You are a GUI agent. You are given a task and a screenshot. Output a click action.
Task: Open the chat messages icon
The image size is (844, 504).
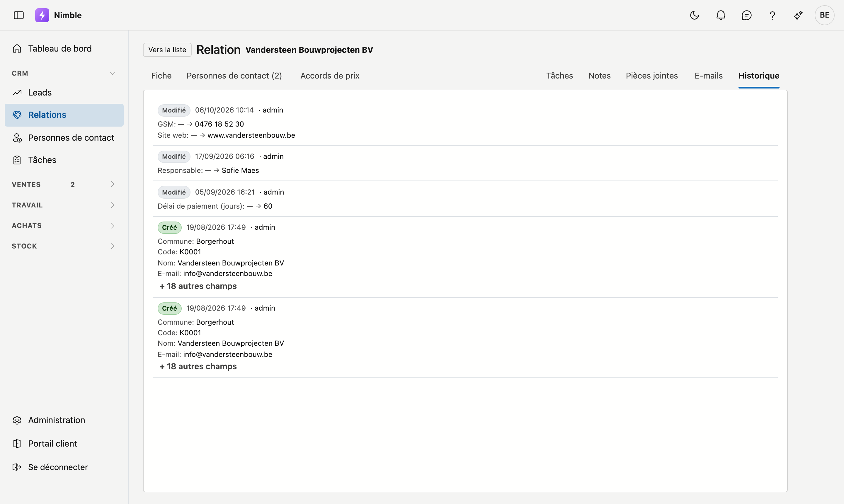[x=746, y=15]
